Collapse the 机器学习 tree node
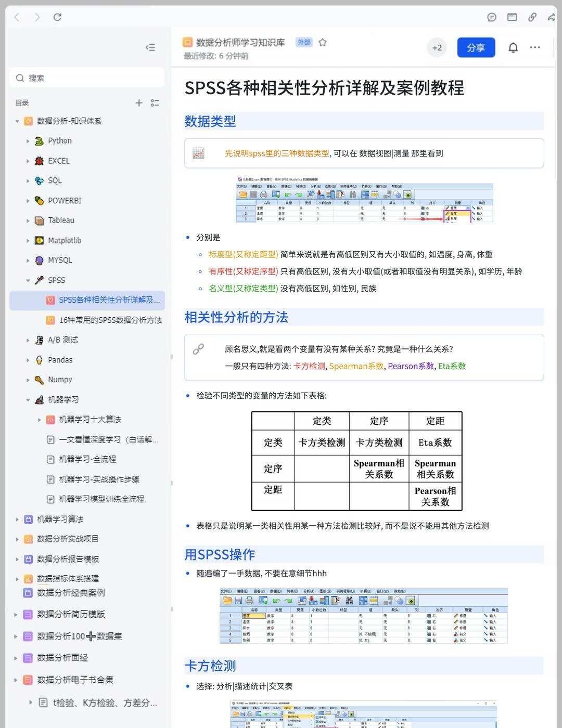562x728 pixels. click(x=28, y=400)
